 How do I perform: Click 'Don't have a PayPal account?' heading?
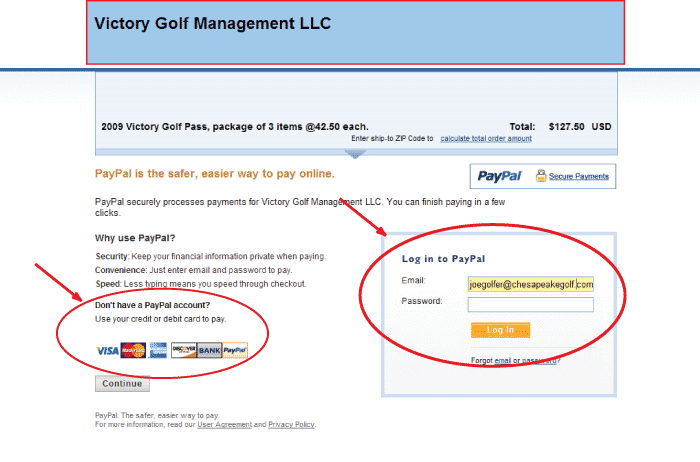click(152, 305)
